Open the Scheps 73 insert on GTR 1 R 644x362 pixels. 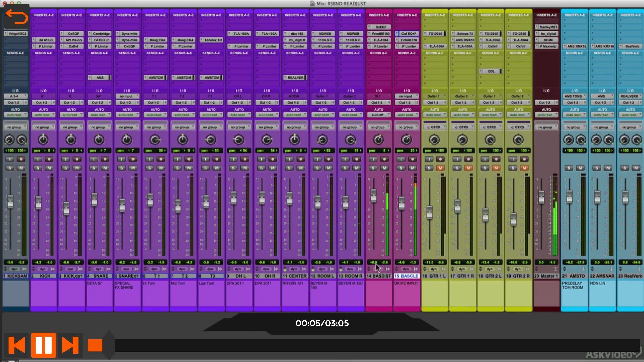(x=463, y=34)
